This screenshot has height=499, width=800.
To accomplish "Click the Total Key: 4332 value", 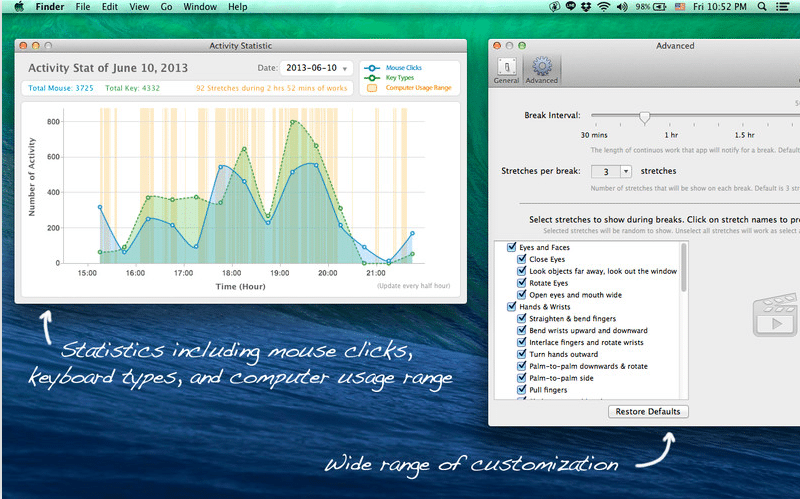I will (132, 88).
